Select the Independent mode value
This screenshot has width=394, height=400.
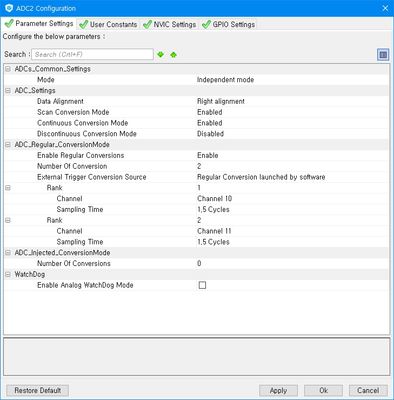(225, 80)
